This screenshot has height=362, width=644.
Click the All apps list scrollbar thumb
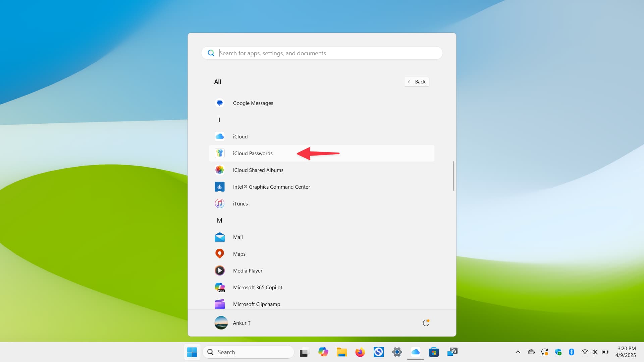[x=454, y=176]
